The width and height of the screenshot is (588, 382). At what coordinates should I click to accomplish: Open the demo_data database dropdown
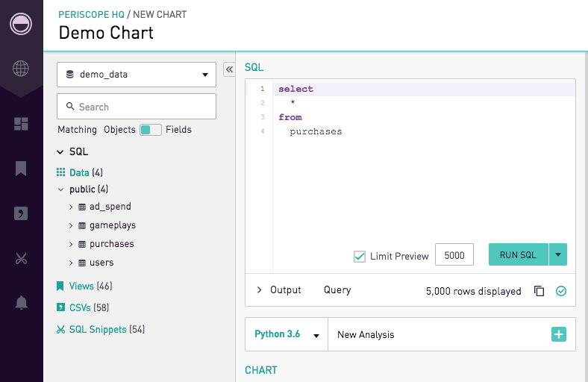137,75
